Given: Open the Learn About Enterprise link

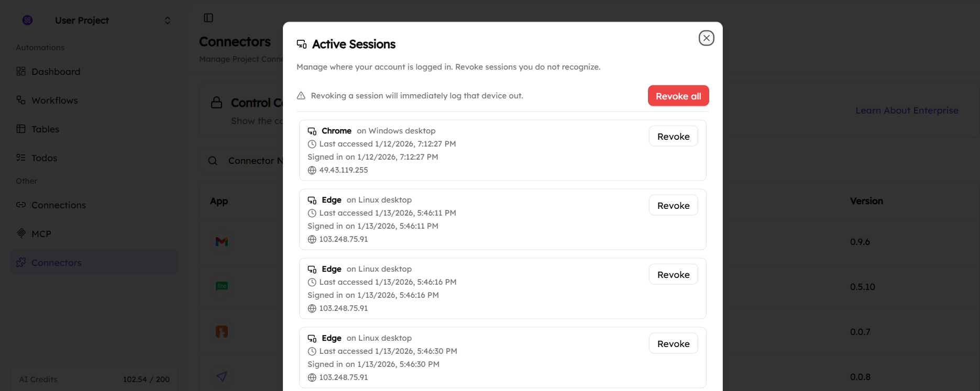Looking at the screenshot, I should 907,110.
